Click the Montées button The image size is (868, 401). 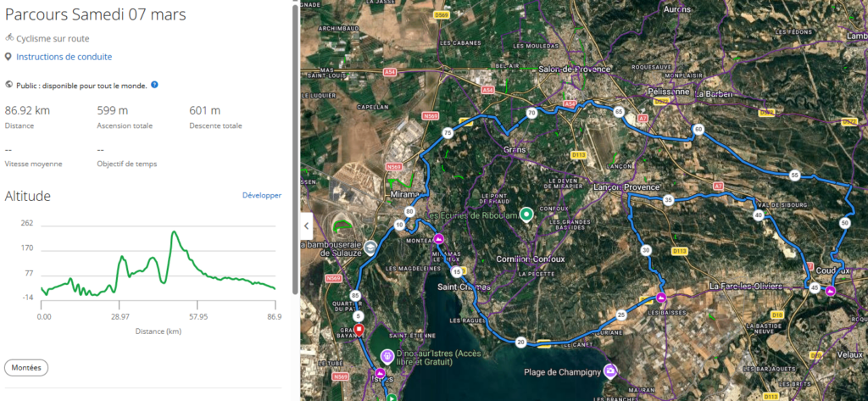pos(26,368)
